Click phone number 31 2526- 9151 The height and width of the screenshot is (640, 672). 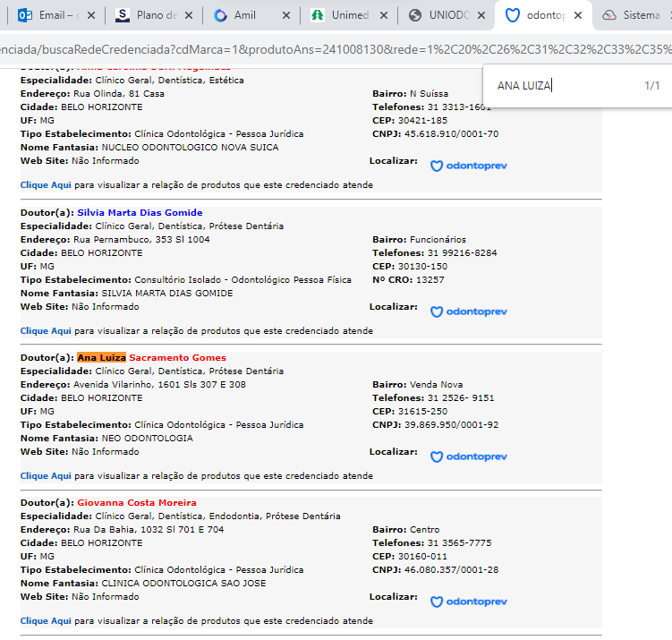pos(461,397)
